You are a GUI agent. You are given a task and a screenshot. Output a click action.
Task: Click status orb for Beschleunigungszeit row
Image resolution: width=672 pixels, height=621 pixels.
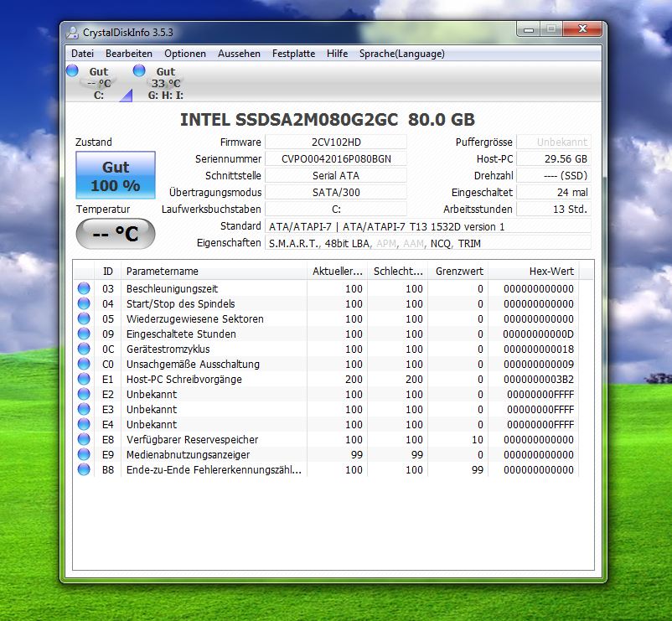(84, 288)
